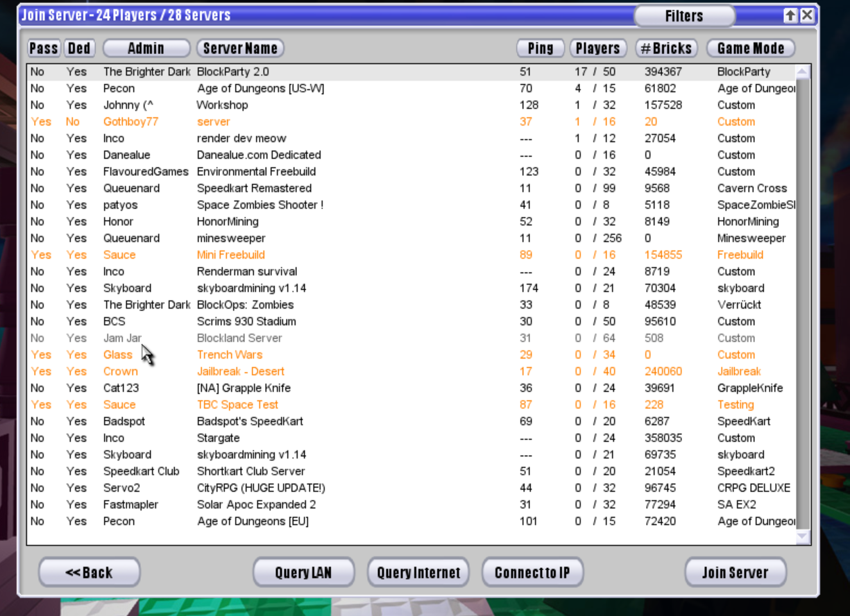Image resolution: width=850 pixels, height=616 pixels.
Task: Sort servers by Ping
Action: click(x=541, y=48)
